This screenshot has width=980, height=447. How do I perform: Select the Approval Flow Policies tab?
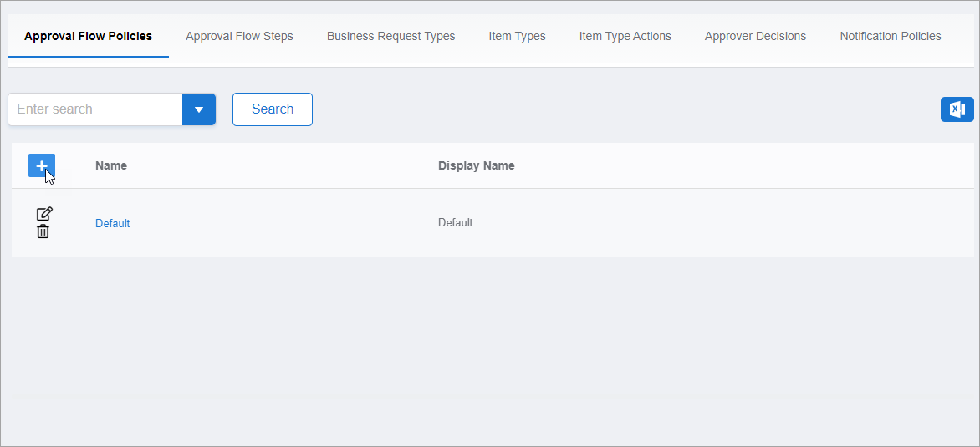coord(88,36)
